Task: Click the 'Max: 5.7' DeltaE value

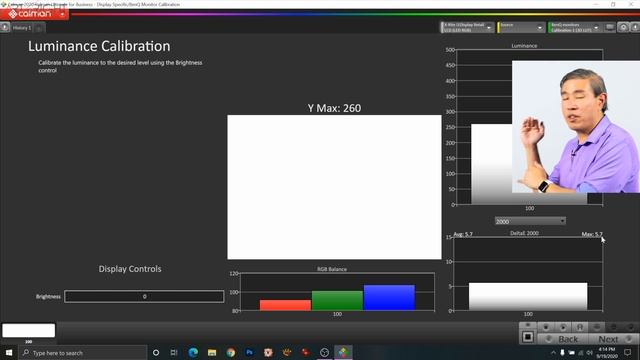Action: pyautogui.click(x=592, y=234)
